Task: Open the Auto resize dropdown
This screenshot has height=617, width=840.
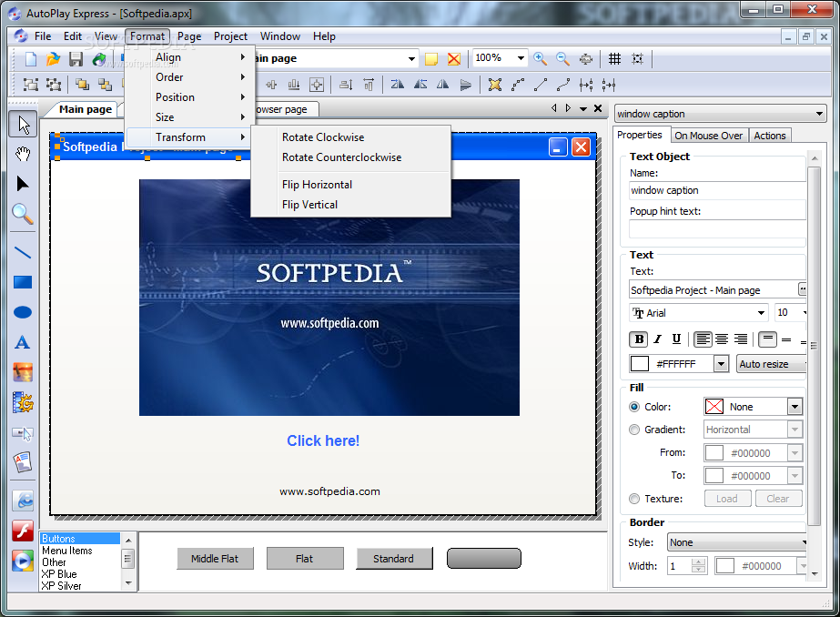Action: coord(772,364)
